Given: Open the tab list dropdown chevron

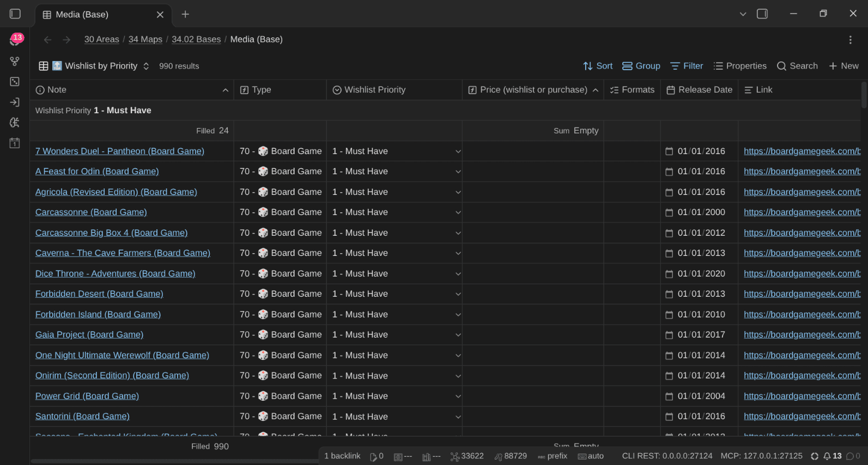Looking at the screenshot, I should click(x=743, y=14).
